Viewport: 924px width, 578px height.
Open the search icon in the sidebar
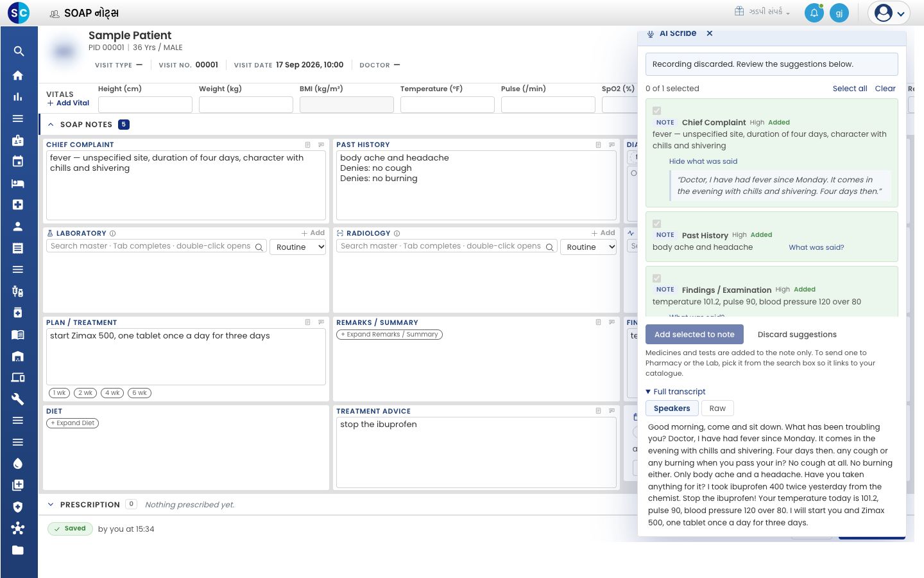(19, 51)
